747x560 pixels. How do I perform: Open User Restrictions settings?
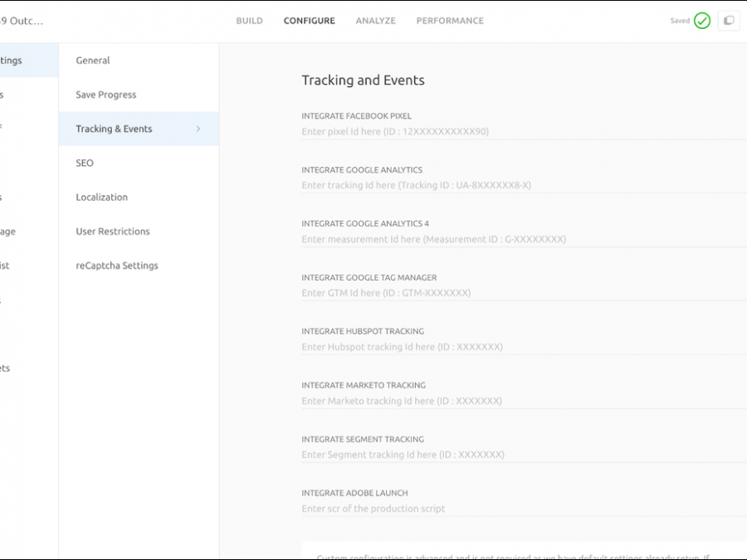pyautogui.click(x=113, y=231)
